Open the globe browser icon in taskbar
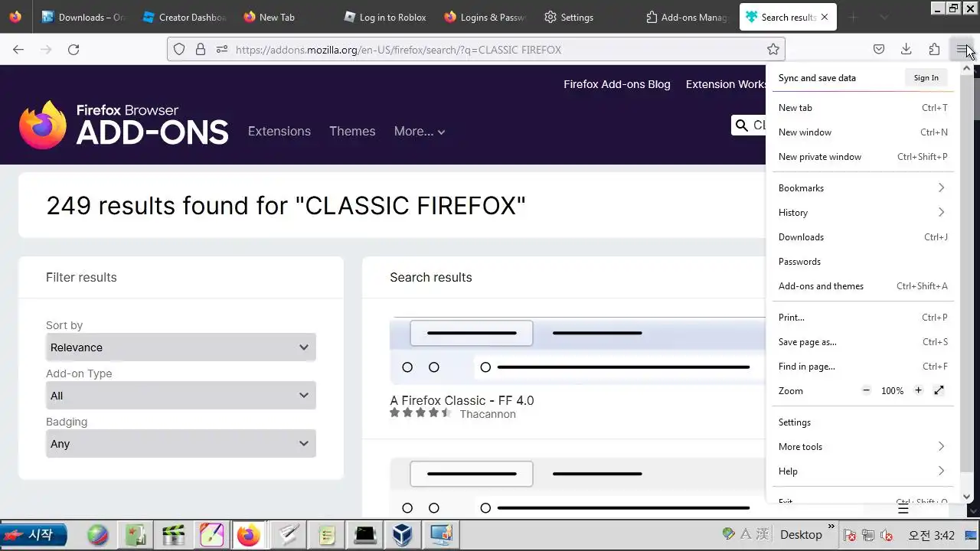 click(97, 534)
